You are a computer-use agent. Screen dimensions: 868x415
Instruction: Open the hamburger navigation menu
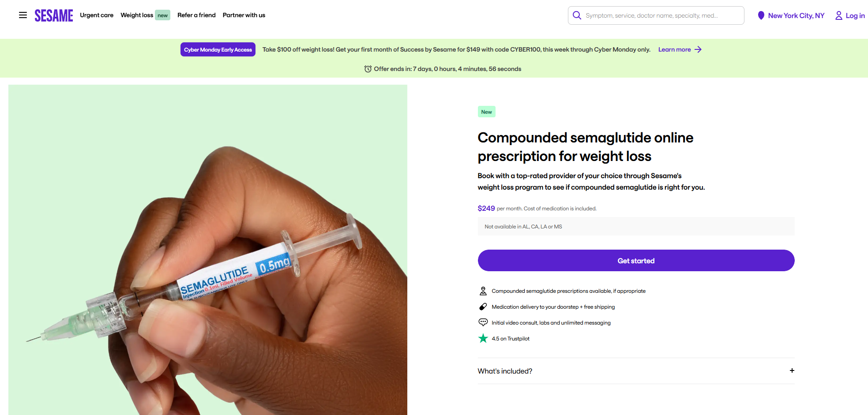(23, 15)
